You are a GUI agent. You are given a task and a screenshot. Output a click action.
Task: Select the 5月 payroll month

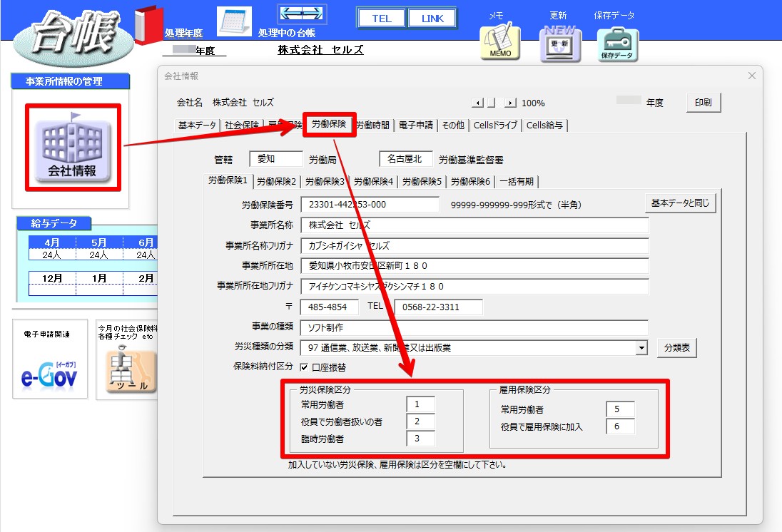pyautogui.click(x=98, y=242)
